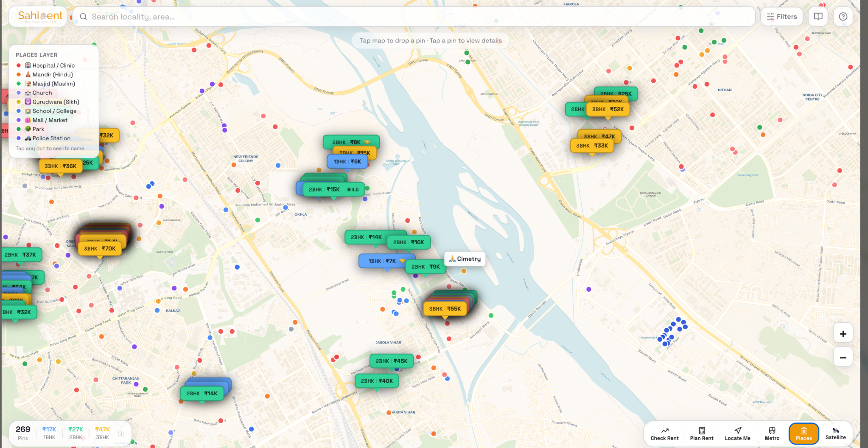Select the 1BHK ₹17K average stat

tap(49, 433)
